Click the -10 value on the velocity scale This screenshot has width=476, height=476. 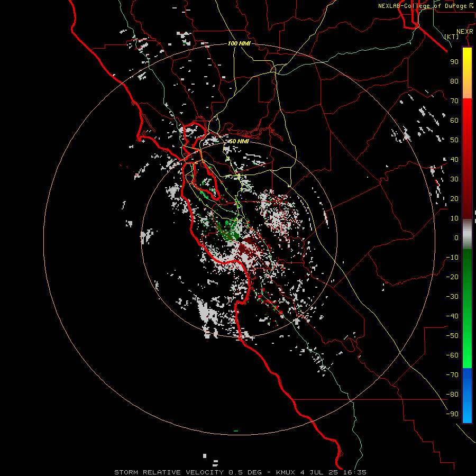click(452, 258)
